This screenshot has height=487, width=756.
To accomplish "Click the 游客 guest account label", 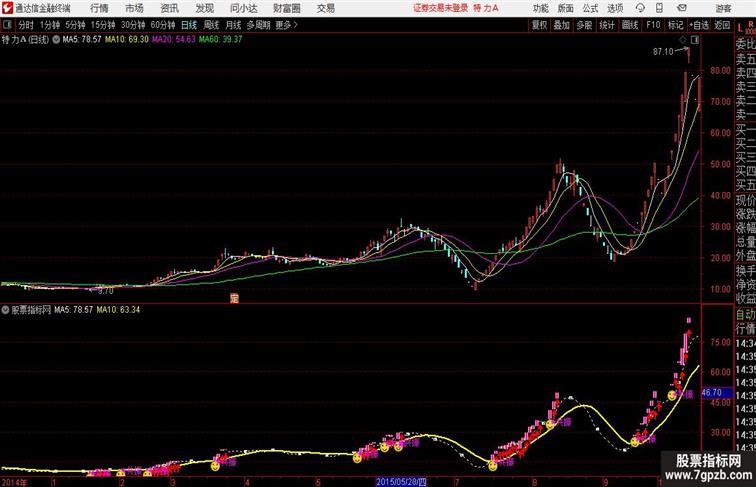I will 723,8.
